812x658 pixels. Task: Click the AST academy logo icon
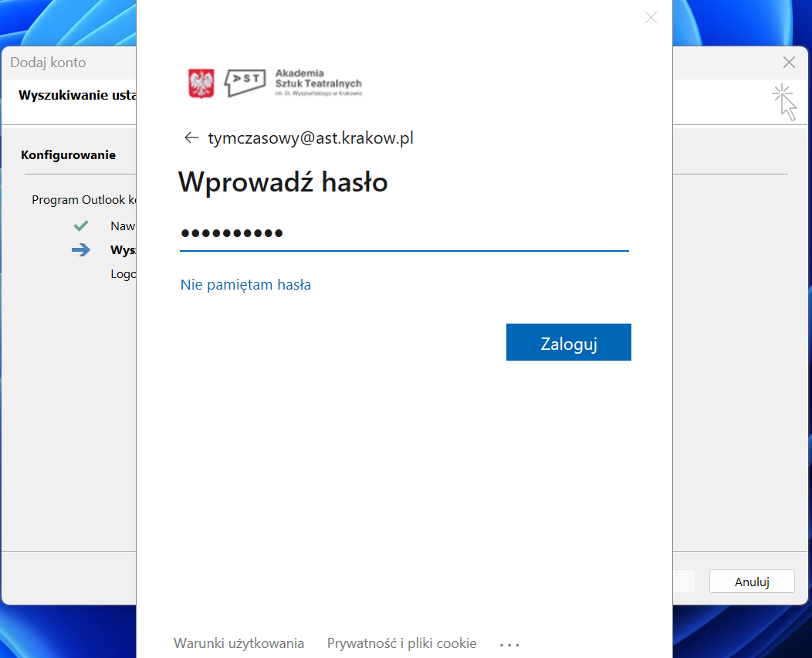(245, 83)
